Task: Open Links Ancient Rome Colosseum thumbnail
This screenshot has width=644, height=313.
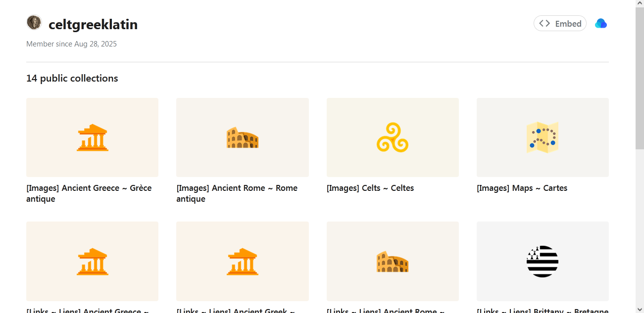Action: pyautogui.click(x=393, y=261)
